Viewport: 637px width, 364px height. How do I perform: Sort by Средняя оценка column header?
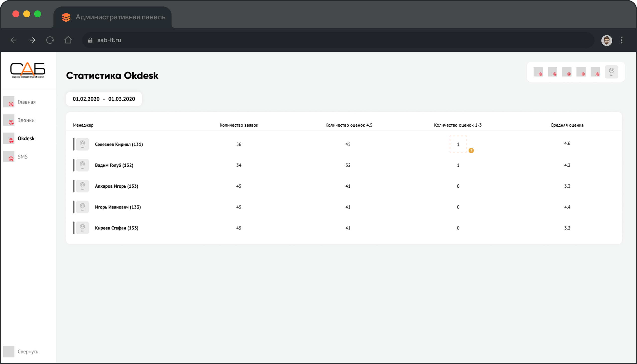pos(567,125)
